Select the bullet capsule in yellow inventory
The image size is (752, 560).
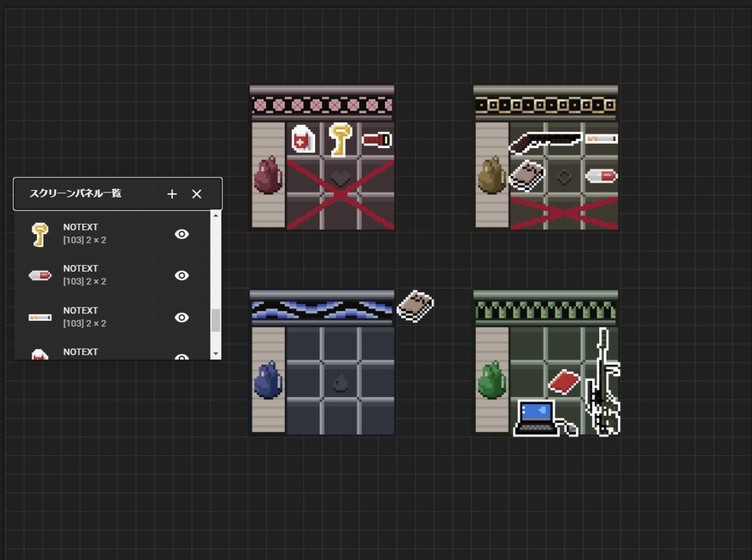pos(601,176)
